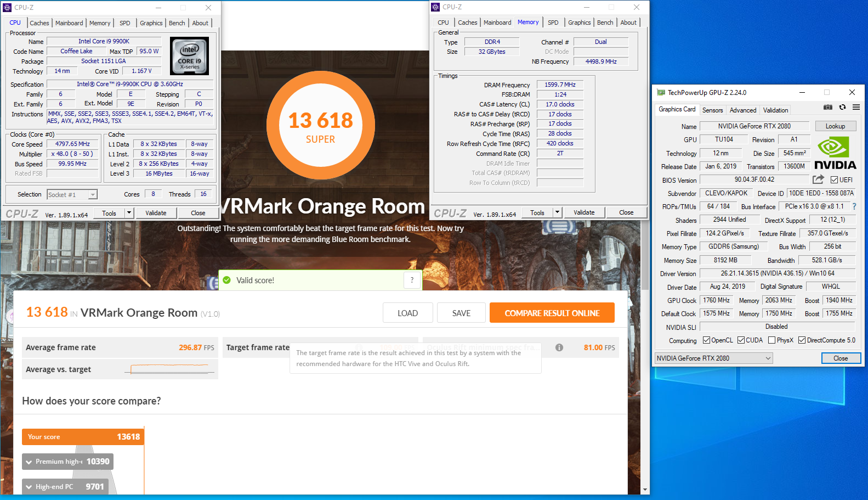Click Tools button in right CPU-Z
This screenshot has width=868, height=500.
[x=537, y=212]
